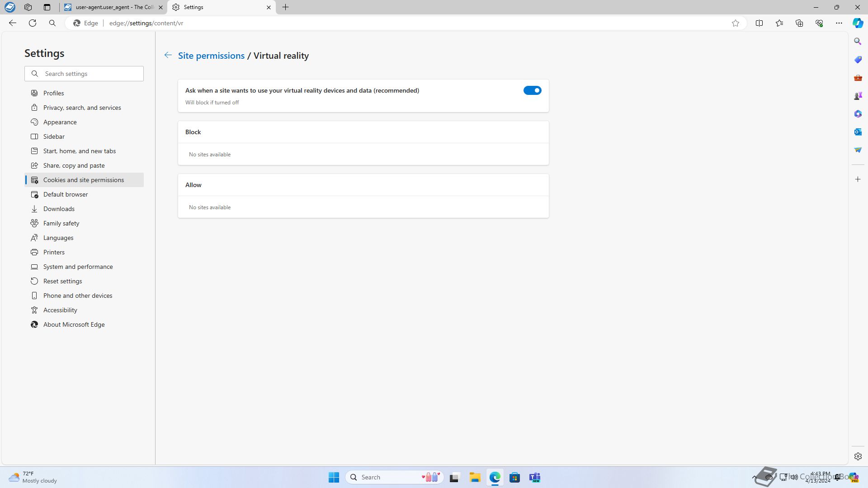Open Downloads settings
Viewport: 868px width, 488px height.
84,209
